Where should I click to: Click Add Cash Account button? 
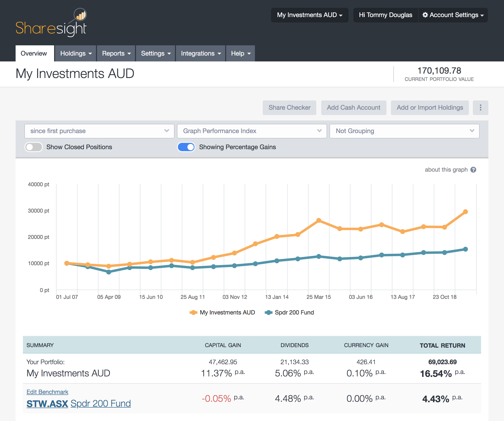[354, 108]
